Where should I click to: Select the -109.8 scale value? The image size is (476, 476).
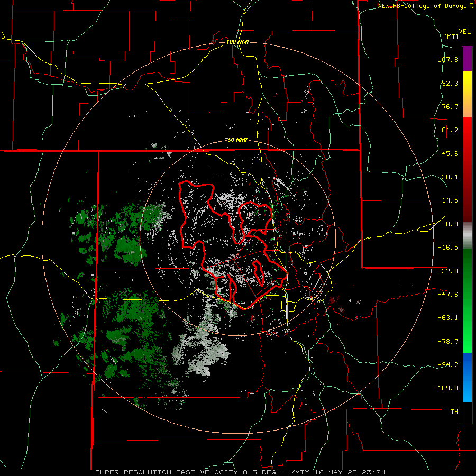446,388
